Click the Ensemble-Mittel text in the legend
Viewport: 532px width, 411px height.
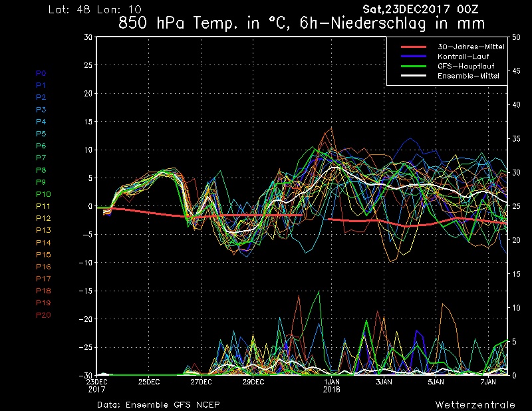click(x=468, y=77)
